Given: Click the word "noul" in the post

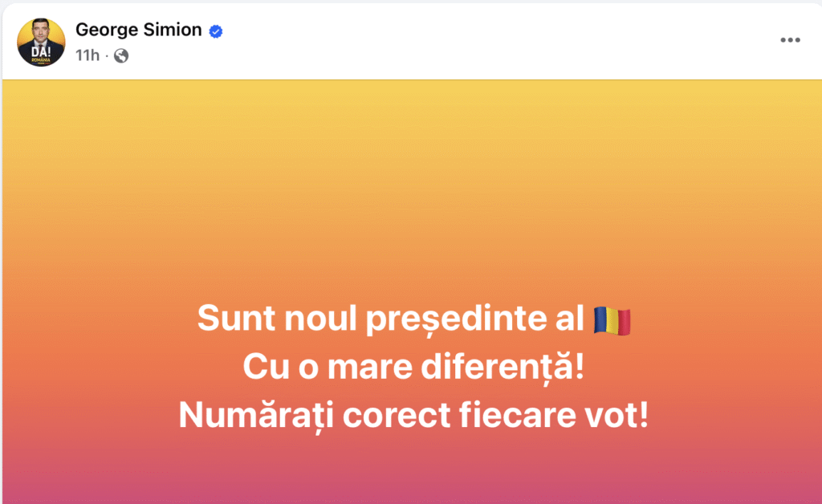Looking at the screenshot, I should [320, 318].
